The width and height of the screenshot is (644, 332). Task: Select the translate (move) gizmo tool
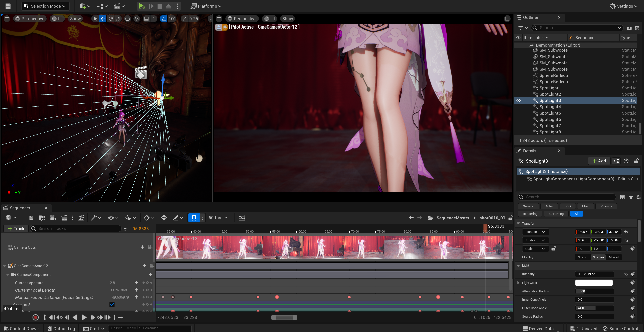(103, 19)
